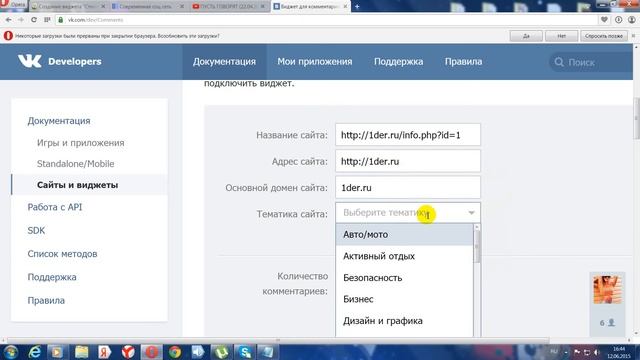640x360 pixels.
Task: Toggle the 'Тематика сайта' dropdown arrow
Action: [x=471, y=213]
